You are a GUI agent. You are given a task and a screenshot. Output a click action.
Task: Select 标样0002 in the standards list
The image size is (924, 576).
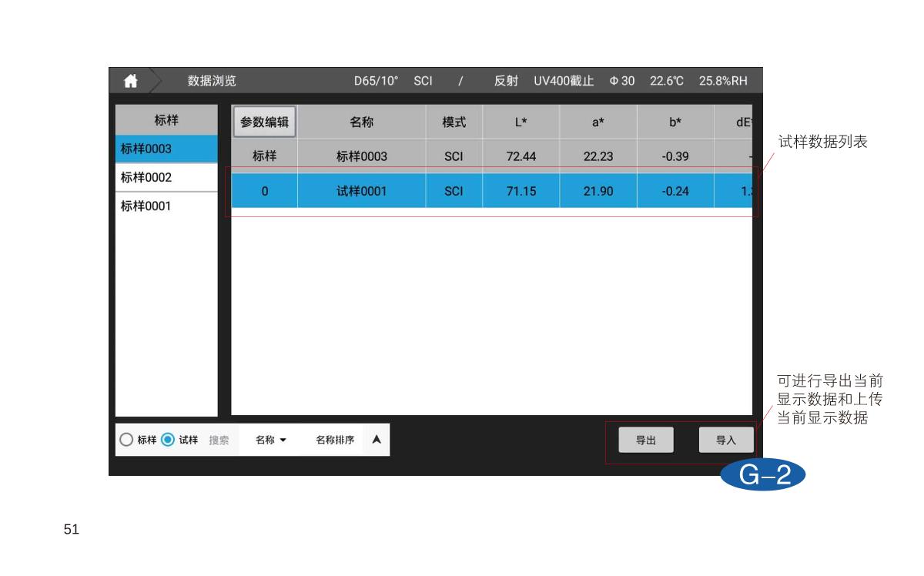(x=166, y=177)
